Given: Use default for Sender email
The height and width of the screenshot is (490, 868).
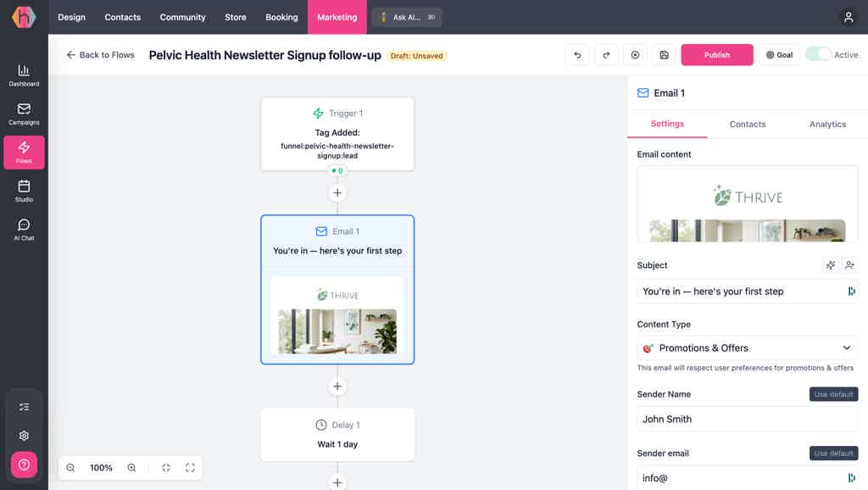Looking at the screenshot, I should (x=833, y=453).
